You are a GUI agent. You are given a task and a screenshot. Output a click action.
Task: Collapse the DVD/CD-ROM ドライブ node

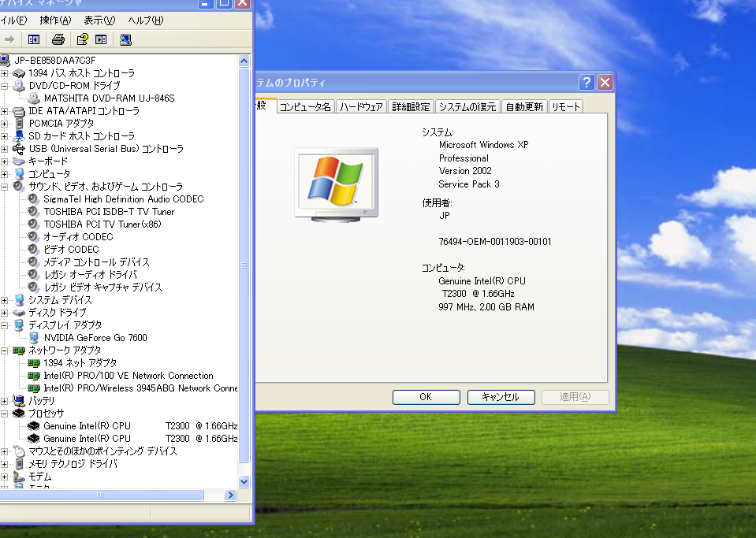[x=5, y=86]
